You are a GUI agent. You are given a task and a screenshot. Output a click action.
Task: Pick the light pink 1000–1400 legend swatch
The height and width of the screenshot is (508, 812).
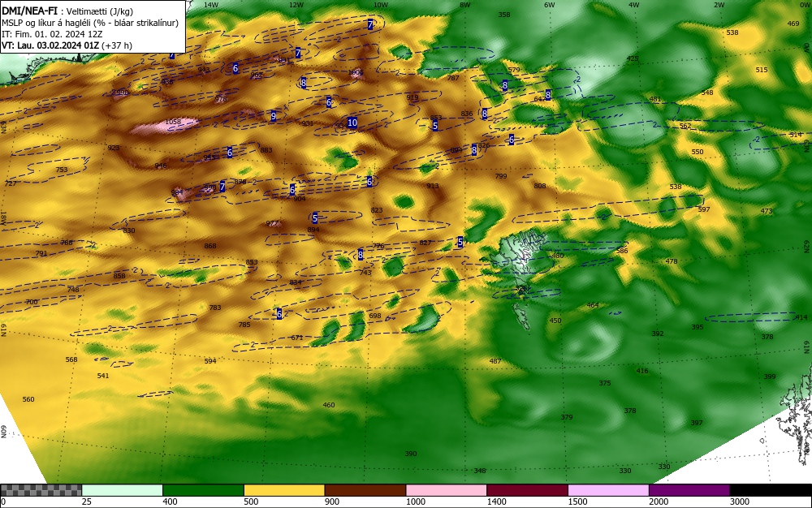tap(447, 490)
